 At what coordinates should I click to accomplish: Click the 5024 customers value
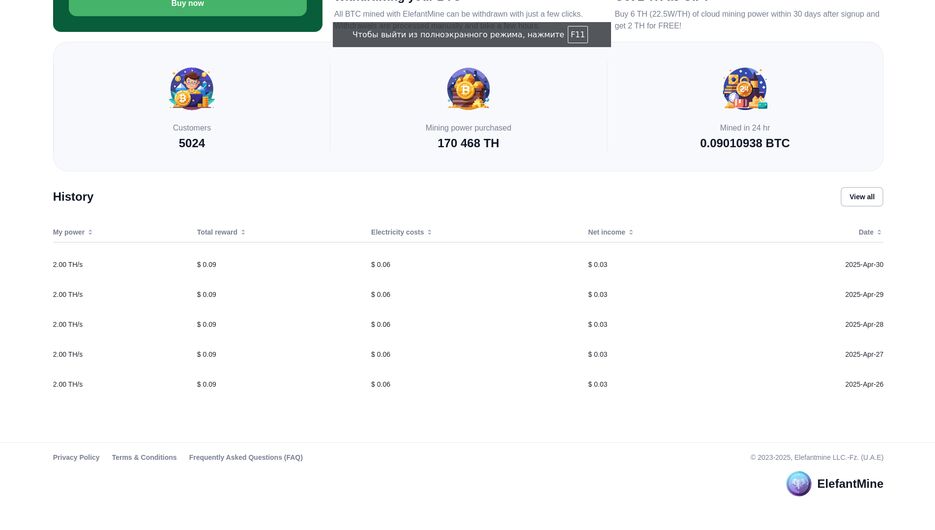tap(191, 143)
